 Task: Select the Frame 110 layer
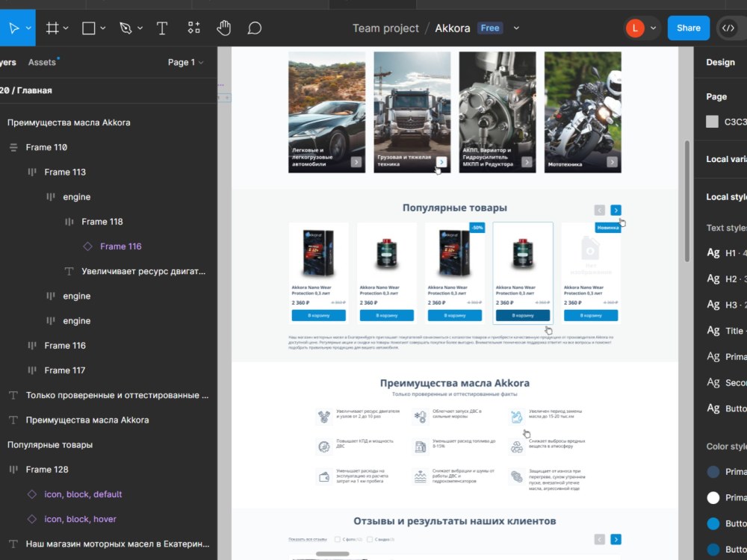(x=46, y=147)
